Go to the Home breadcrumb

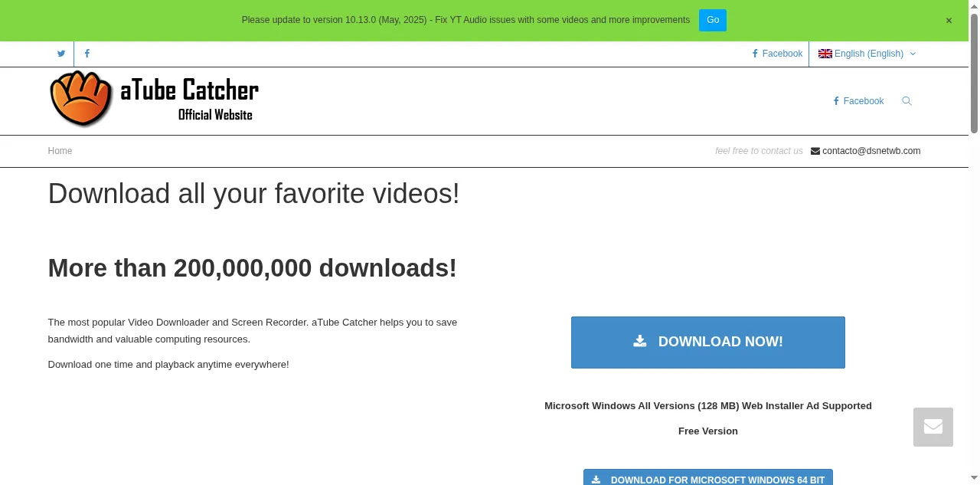[x=60, y=151]
